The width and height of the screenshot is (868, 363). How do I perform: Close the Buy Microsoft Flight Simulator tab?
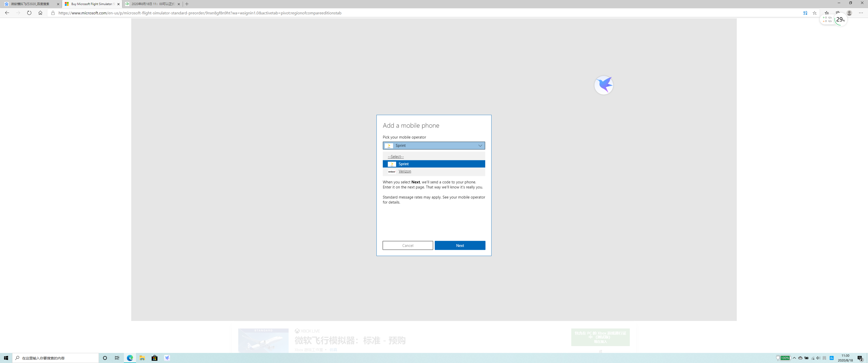[x=118, y=4]
